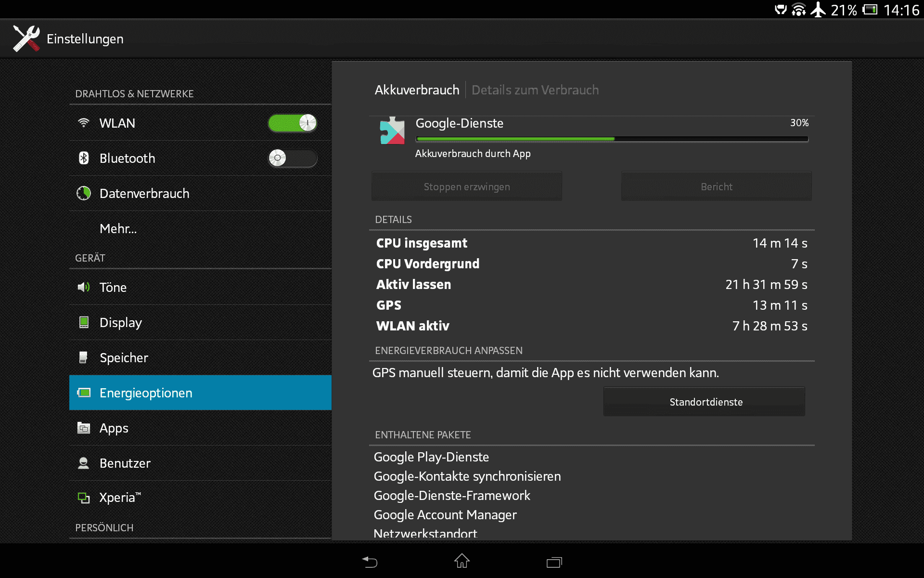The width and height of the screenshot is (924, 578).
Task: Tap the Android home navigation button
Action: tap(462, 561)
